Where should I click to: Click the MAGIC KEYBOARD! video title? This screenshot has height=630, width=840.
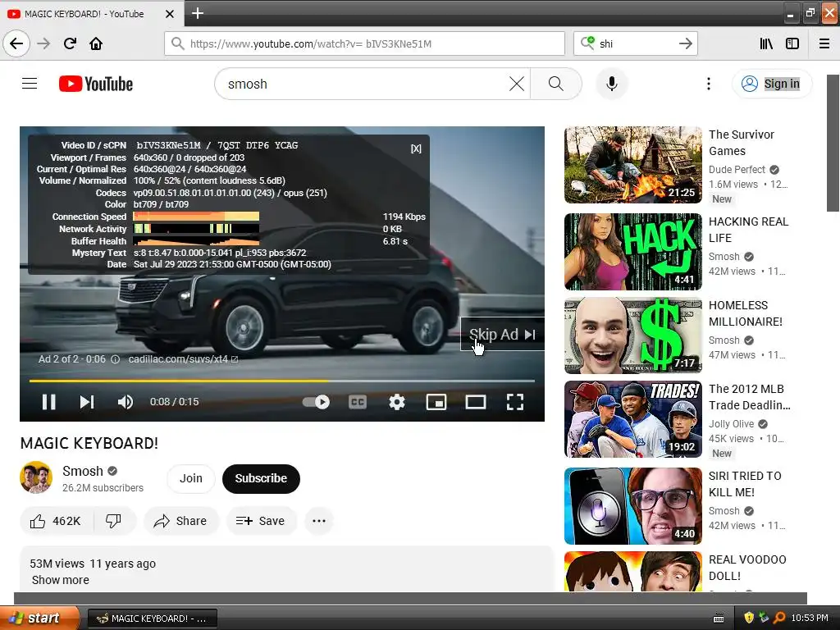pyautogui.click(x=89, y=443)
